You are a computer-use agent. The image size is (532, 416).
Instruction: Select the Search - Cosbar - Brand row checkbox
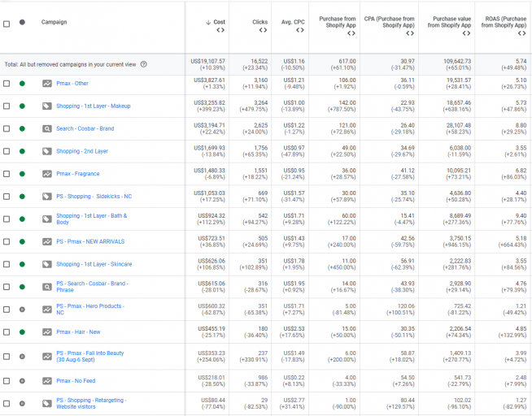[7, 128]
